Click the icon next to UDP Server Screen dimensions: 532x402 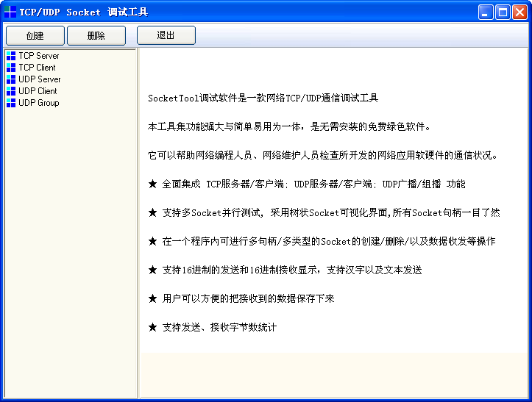click(x=11, y=79)
